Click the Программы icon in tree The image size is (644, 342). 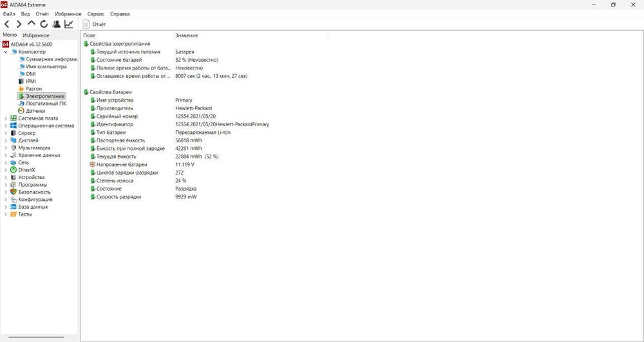tap(14, 185)
